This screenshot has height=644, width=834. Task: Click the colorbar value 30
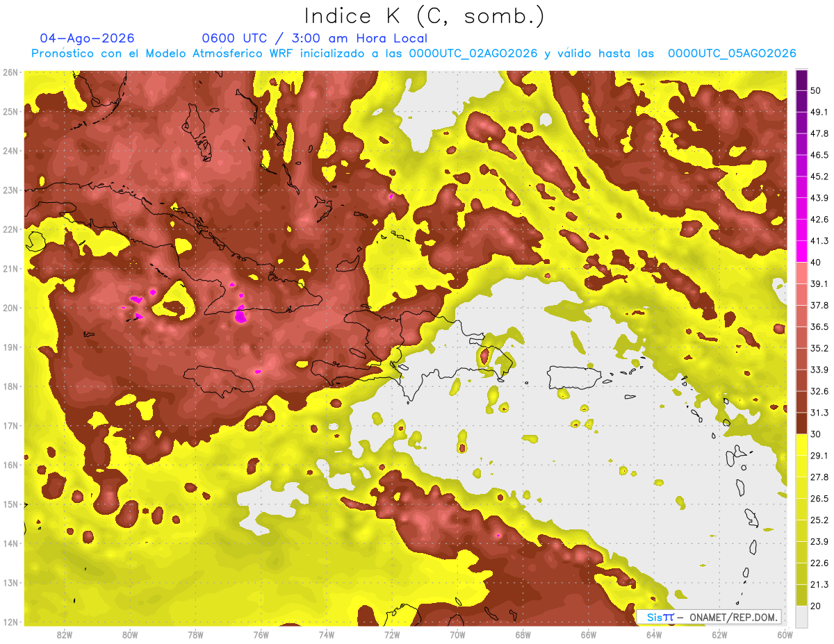816,434
